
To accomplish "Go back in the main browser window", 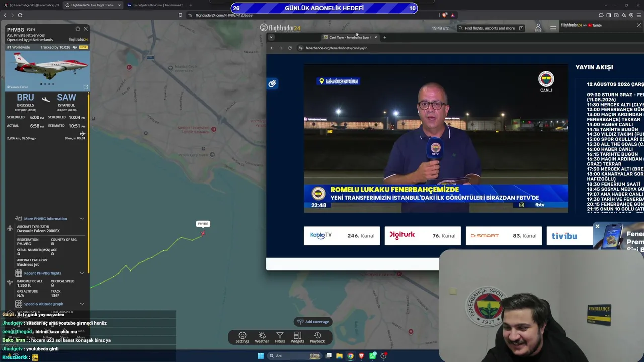I will [x=5, y=15].
